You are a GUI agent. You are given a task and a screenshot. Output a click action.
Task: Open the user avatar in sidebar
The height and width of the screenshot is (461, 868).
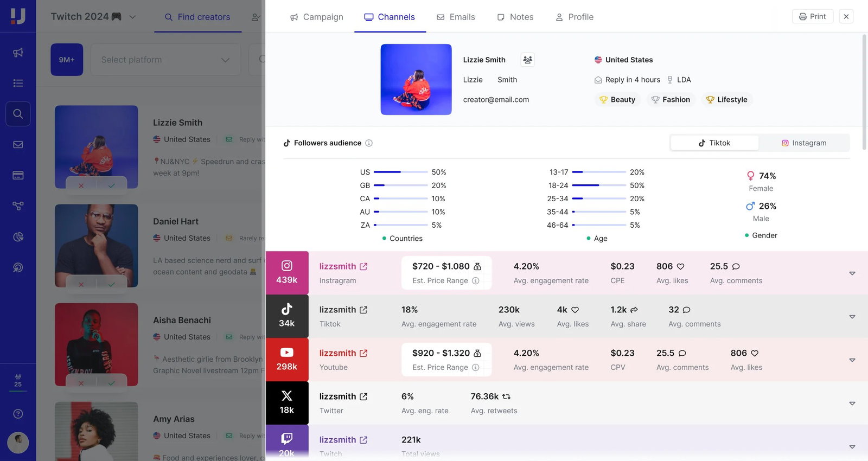tap(18, 443)
